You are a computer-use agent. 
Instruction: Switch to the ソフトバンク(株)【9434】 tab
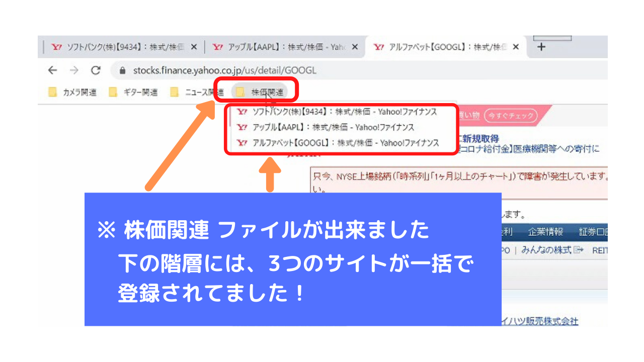click(118, 47)
